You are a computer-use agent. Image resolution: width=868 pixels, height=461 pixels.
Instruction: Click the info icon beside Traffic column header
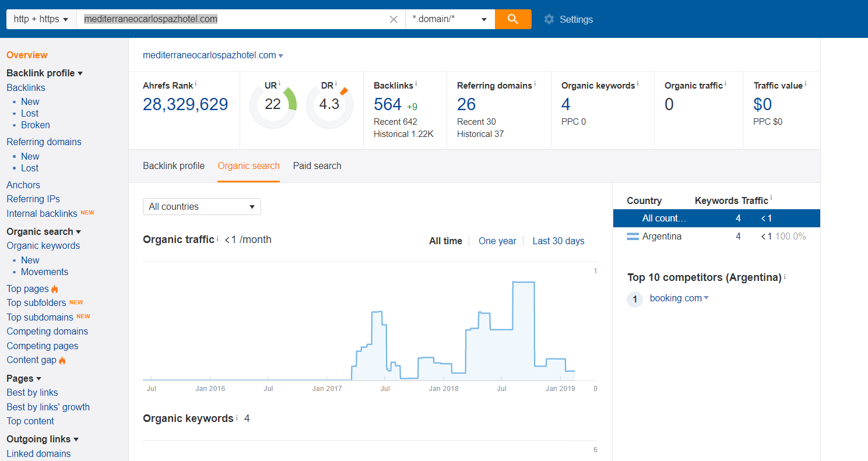coord(771,198)
